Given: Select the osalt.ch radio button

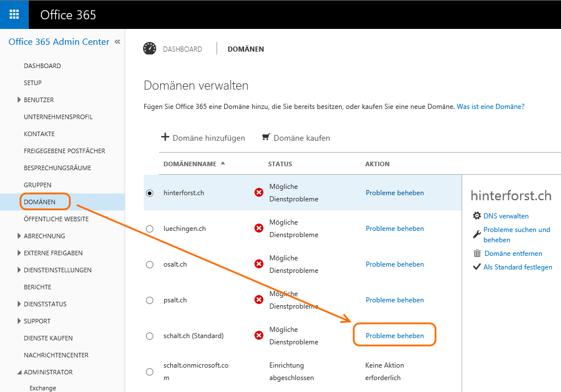Looking at the screenshot, I should (x=149, y=264).
